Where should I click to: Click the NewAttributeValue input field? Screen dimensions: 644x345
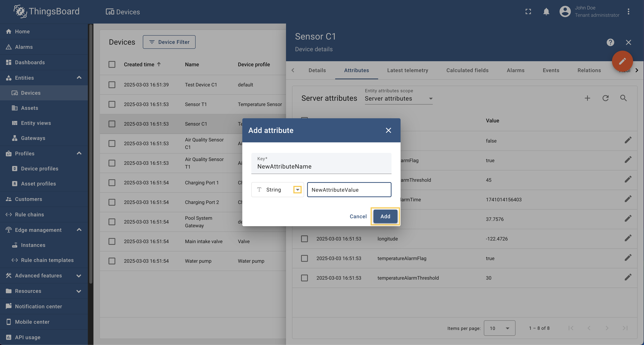pyautogui.click(x=349, y=190)
